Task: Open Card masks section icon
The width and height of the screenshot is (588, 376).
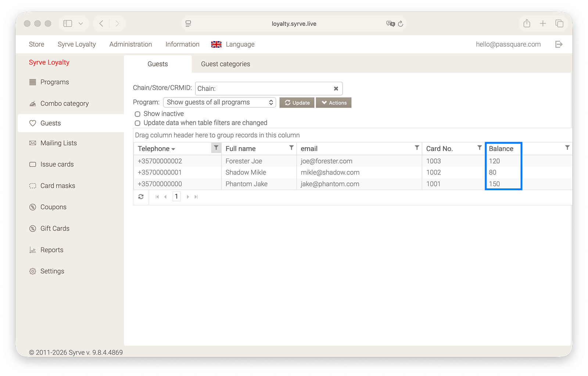Action: [33, 186]
